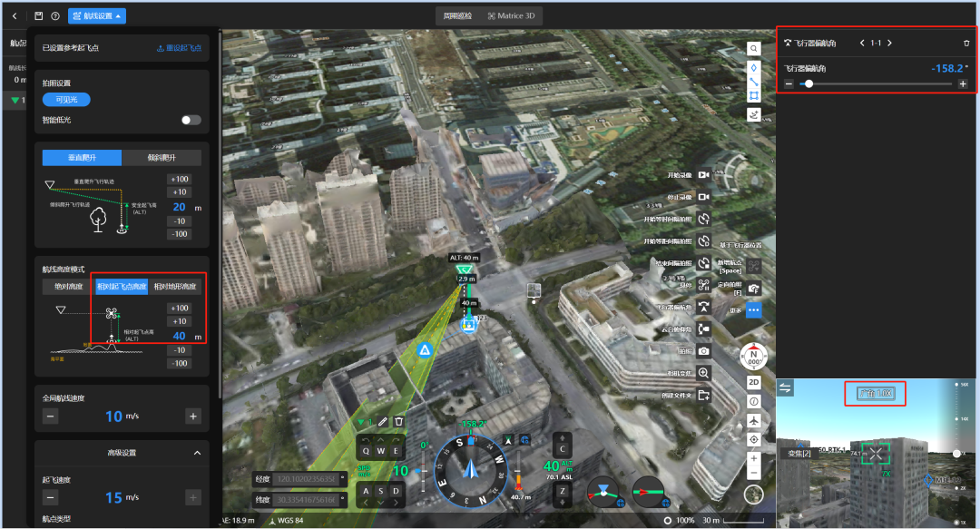The height and width of the screenshot is (529, 980).
Task: Increase 全局航线速度 global speed with plus button
Action: [193, 416]
